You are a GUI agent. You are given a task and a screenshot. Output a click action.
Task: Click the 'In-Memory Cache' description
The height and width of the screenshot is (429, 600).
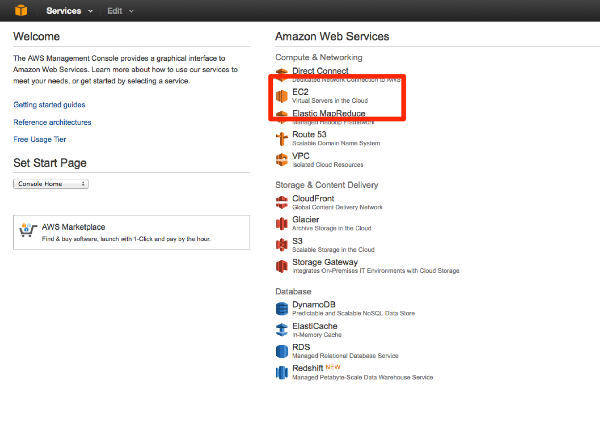click(x=317, y=334)
